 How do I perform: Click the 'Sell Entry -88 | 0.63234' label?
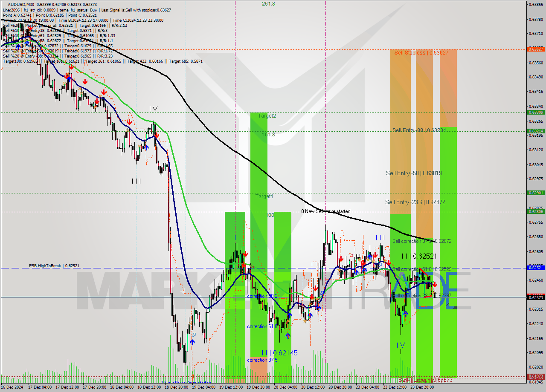click(x=419, y=130)
